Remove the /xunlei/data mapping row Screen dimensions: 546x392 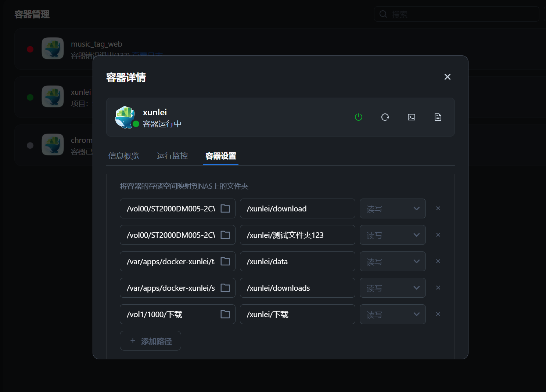(x=438, y=261)
